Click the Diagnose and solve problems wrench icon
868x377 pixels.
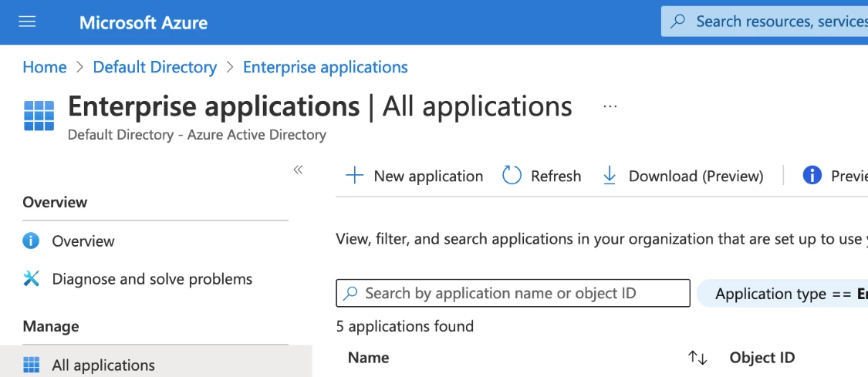click(x=31, y=278)
